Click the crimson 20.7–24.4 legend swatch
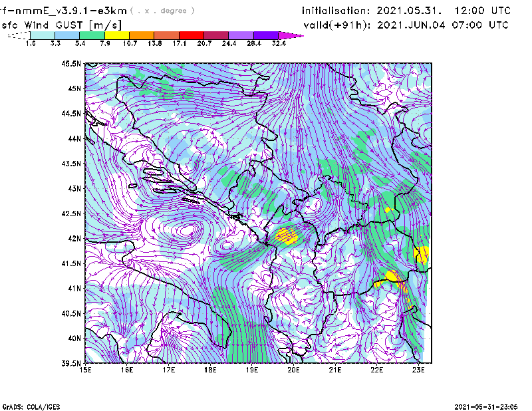Viewport: 532px width, 411px height. click(x=216, y=35)
